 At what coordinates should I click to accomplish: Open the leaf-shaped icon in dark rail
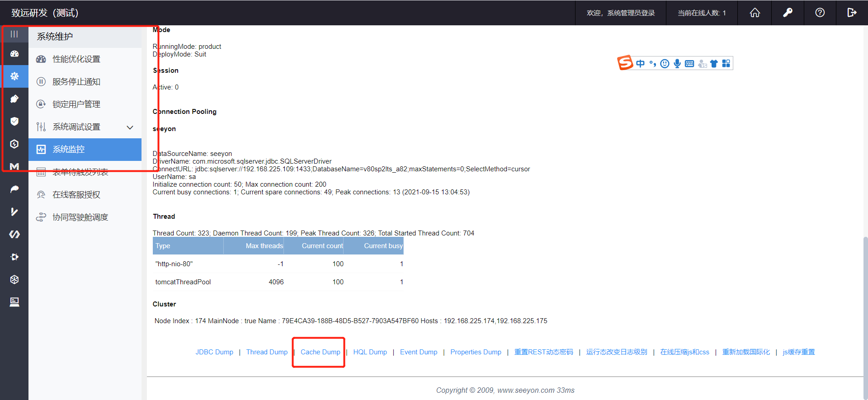tap(14, 189)
